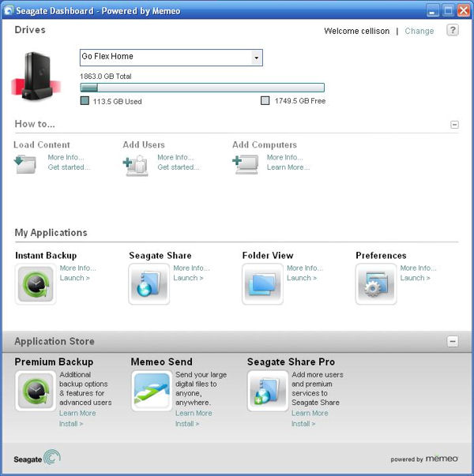
Task: Click More Info under Add Computers
Action: tap(284, 157)
